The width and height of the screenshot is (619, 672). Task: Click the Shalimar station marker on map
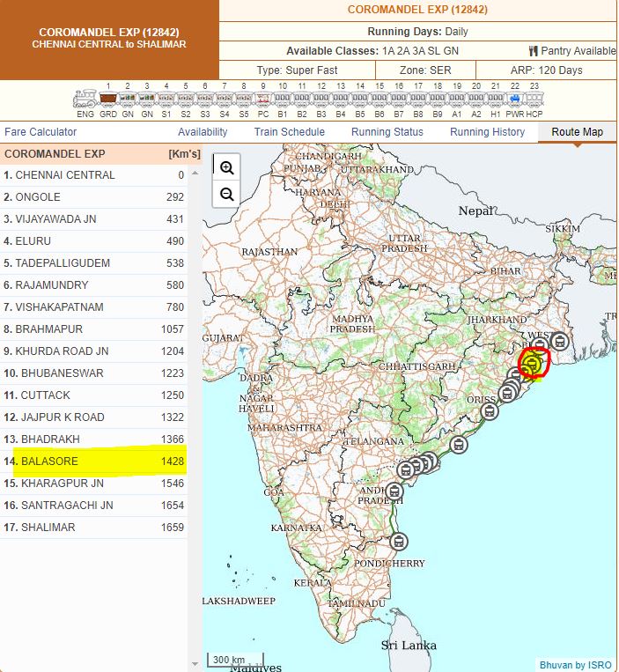(x=559, y=342)
